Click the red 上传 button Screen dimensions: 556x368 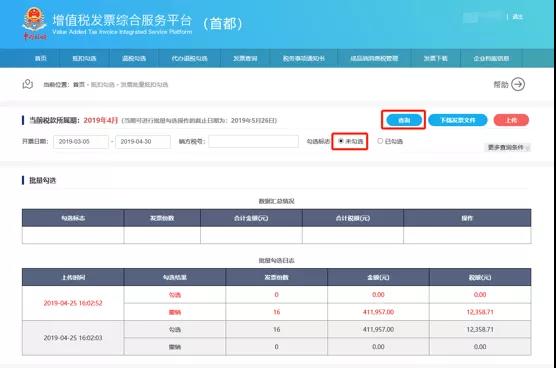(x=511, y=120)
